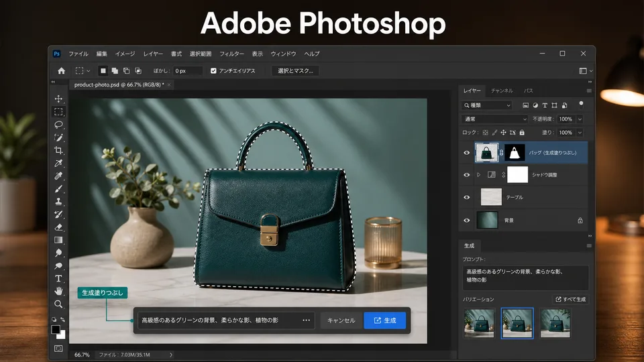This screenshot has width=644, height=362.
Task: Toggle the layer filtering on/off switch
Action: click(581, 105)
